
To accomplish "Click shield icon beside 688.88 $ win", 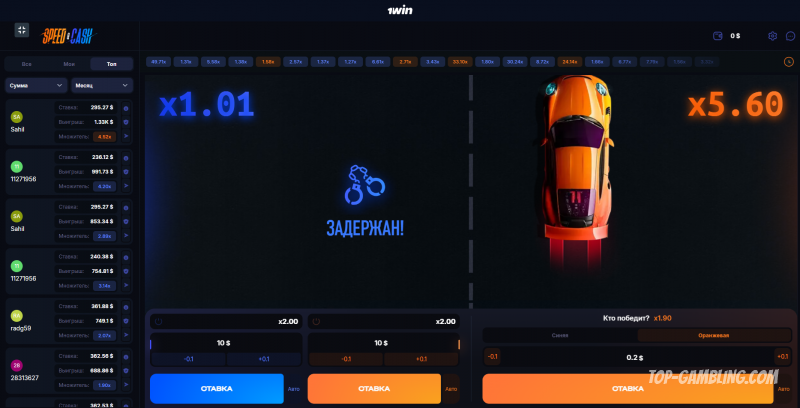I will point(126,371).
